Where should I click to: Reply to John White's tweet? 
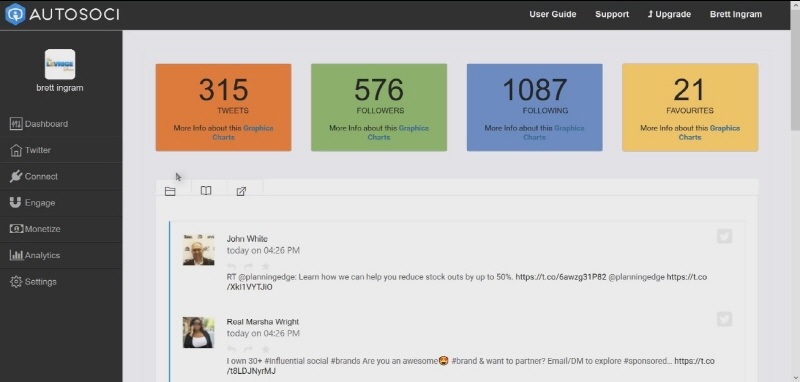point(231,266)
